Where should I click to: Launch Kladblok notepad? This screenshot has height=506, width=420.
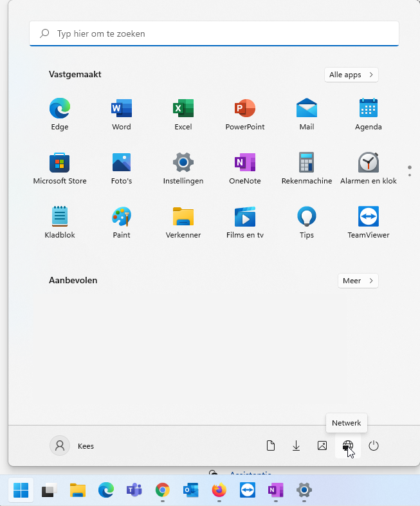(60, 223)
